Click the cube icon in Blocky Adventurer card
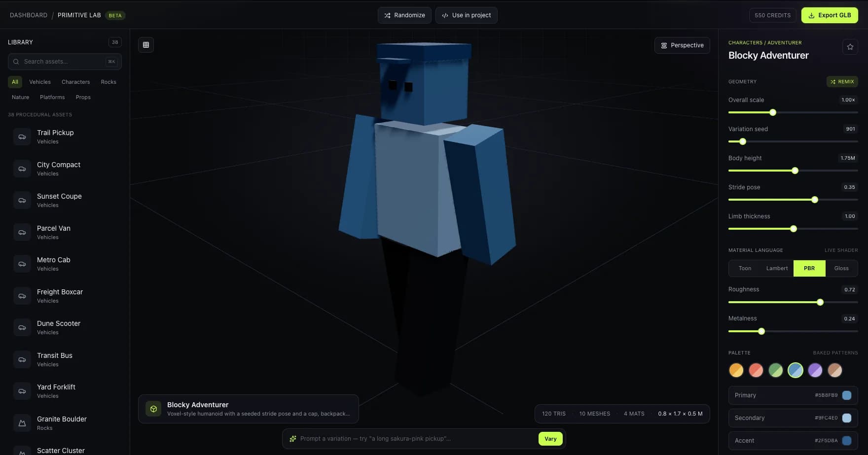 pos(153,409)
